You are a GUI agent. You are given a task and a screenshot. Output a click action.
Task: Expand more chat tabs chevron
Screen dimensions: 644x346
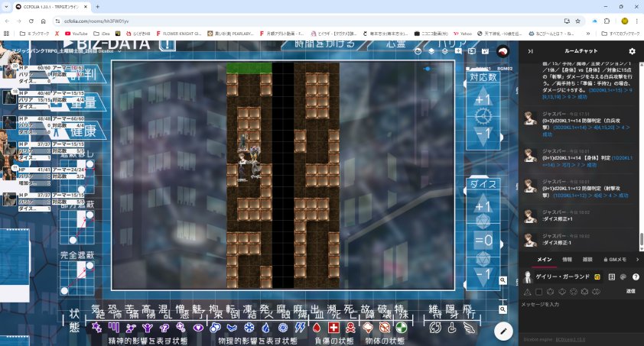(637, 260)
